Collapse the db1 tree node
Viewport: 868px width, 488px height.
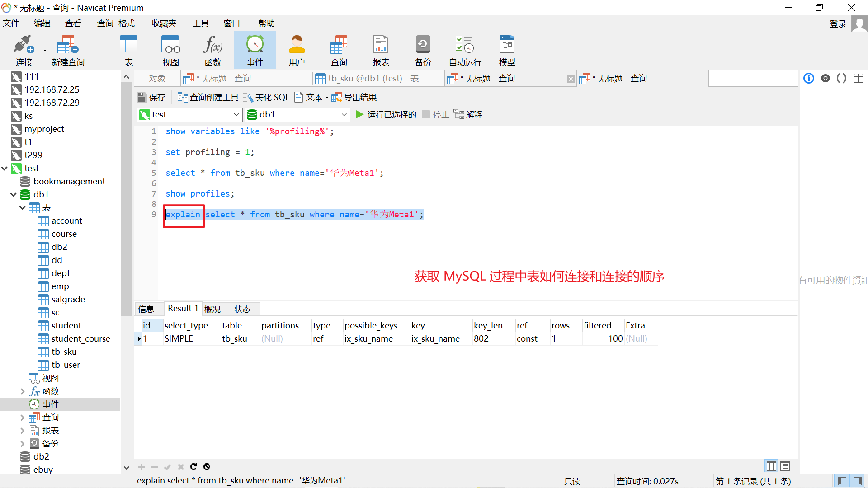(x=14, y=195)
